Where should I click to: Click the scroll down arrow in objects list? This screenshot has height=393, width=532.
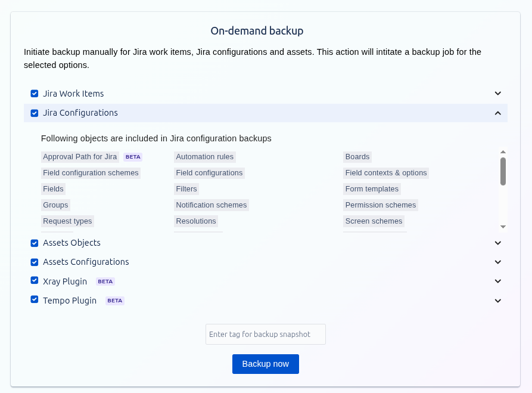(x=503, y=227)
